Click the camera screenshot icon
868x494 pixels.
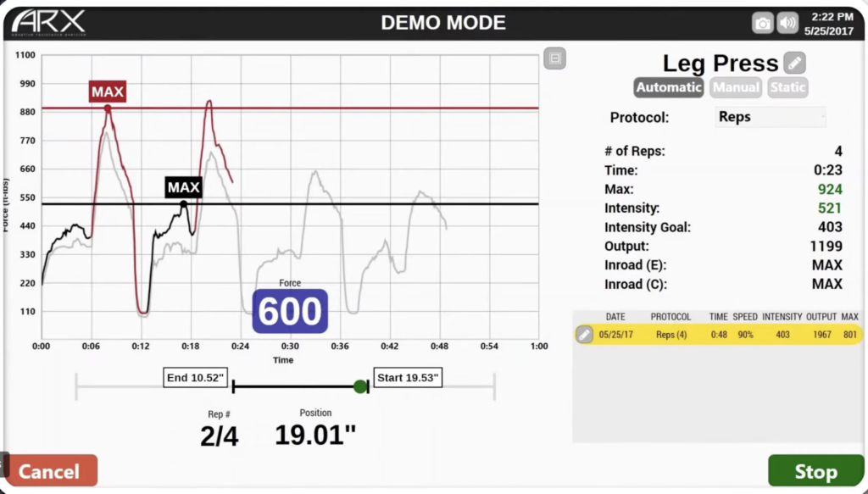[763, 24]
